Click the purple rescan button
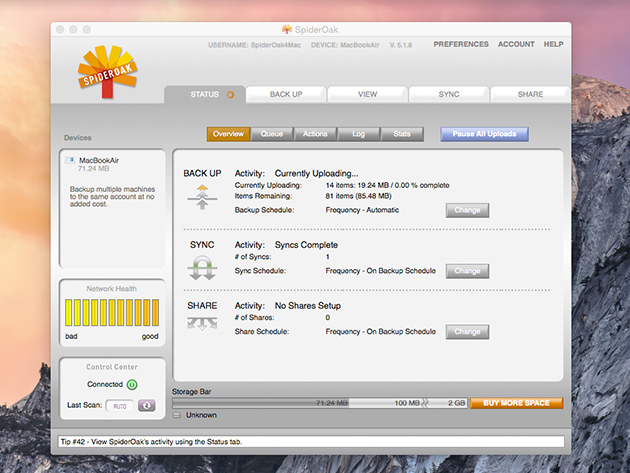Viewport: 630px width, 473px height. click(x=147, y=405)
